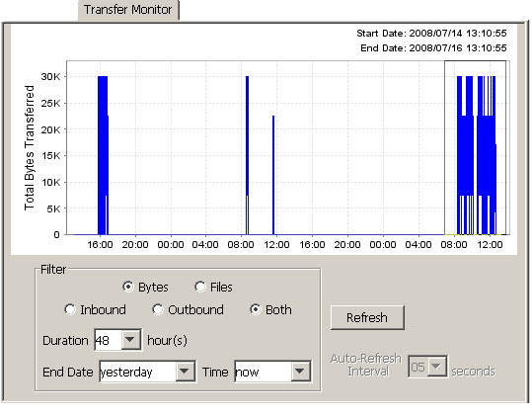Click the Total Bytes Transferred axis label
Screen dimensions: 532x417
click(30, 147)
